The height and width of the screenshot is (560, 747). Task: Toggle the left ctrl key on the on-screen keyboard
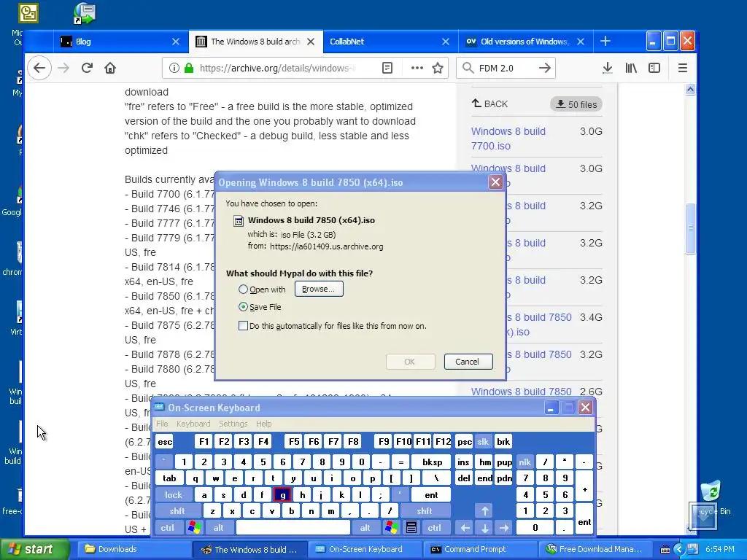pos(167,527)
